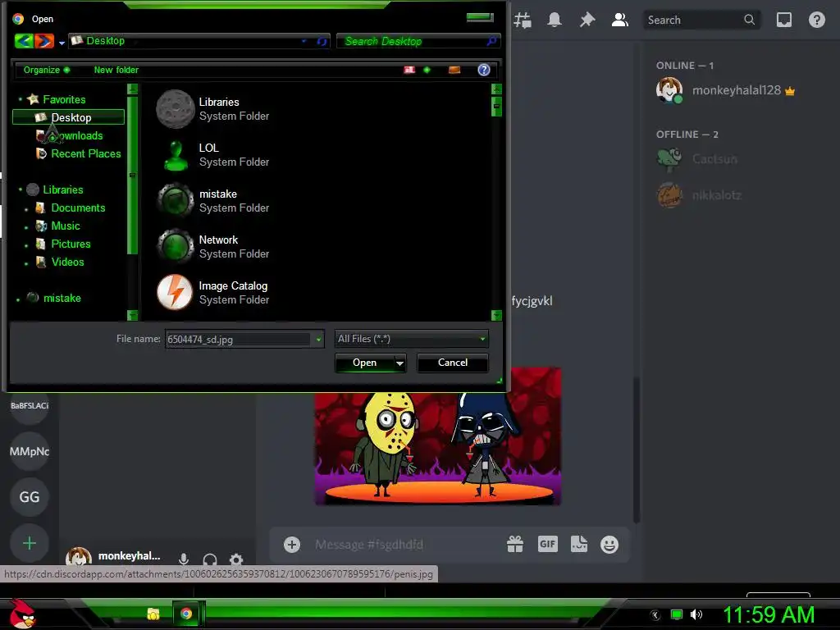Click the Open button

pos(365,363)
